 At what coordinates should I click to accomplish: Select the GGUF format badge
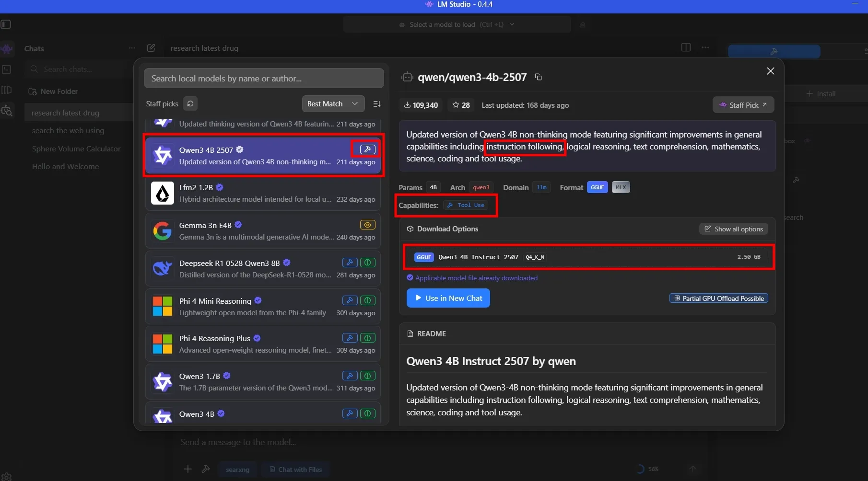(x=597, y=187)
